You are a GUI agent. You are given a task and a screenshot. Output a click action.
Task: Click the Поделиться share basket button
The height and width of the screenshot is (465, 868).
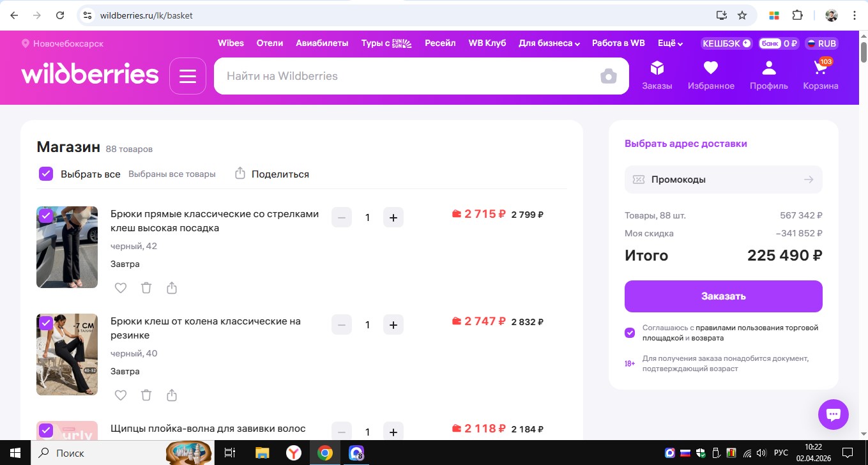[x=272, y=174]
